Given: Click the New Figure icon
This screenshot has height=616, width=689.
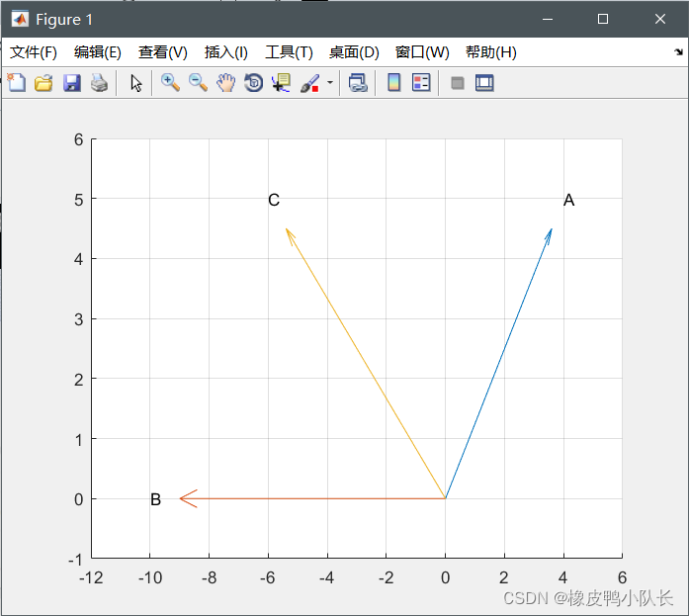Looking at the screenshot, I should pyautogui.click(x=16, y=83).
